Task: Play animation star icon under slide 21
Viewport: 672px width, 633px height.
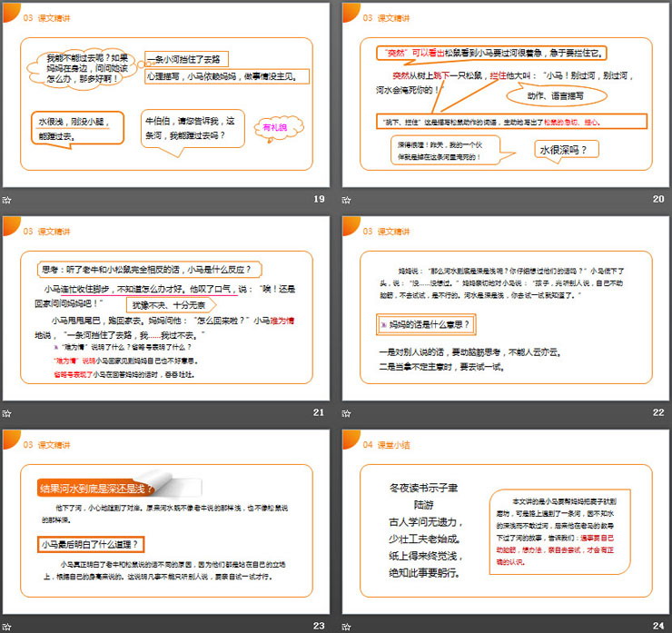Action: [x=6, y=413]
